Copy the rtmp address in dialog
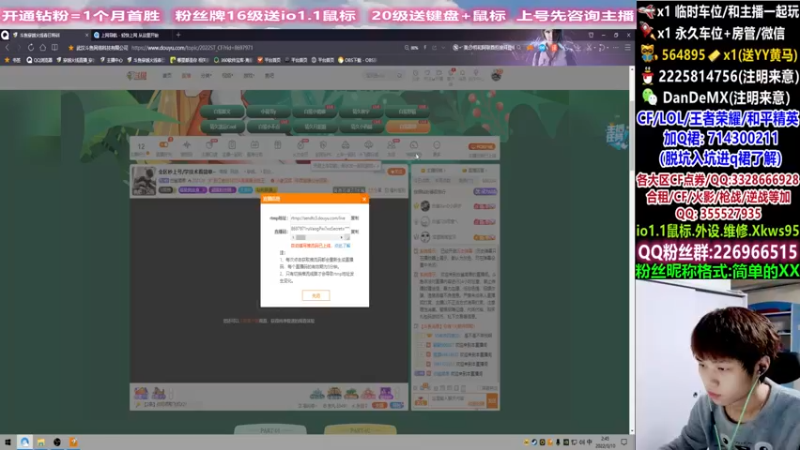 tap(355, 218)
